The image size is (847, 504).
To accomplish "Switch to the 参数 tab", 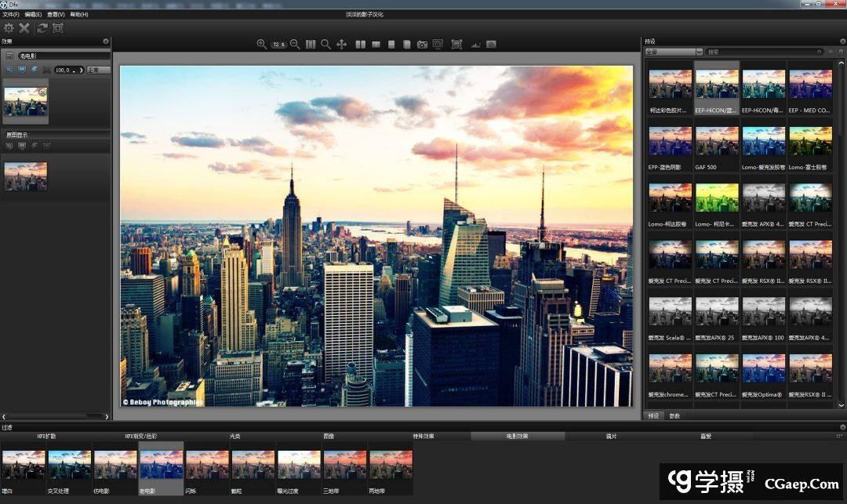I will click(674, 415).
